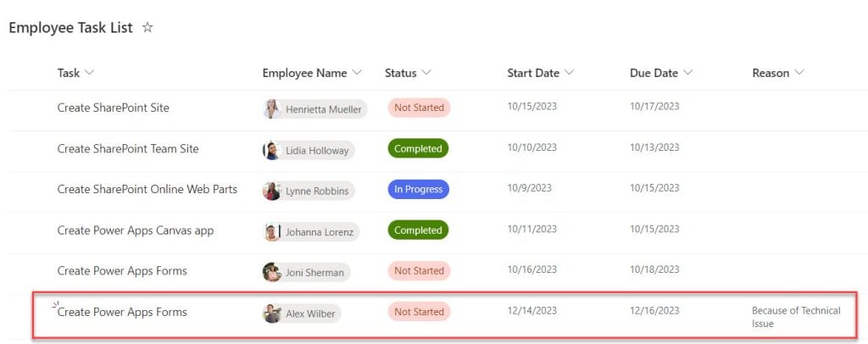Select the Joni Sherman name chip

click(x=306, y=272)
